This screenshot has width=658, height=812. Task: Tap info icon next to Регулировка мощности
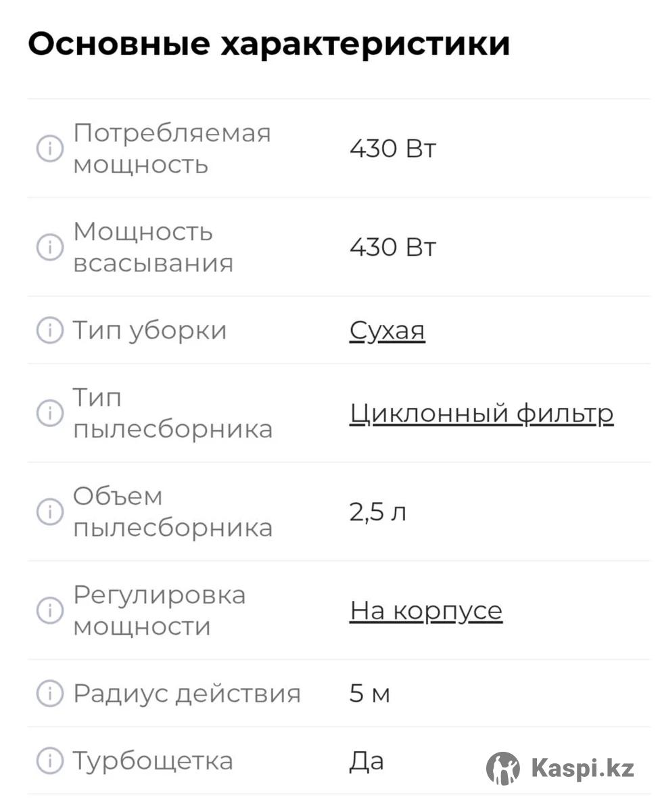tap(49, 610)
